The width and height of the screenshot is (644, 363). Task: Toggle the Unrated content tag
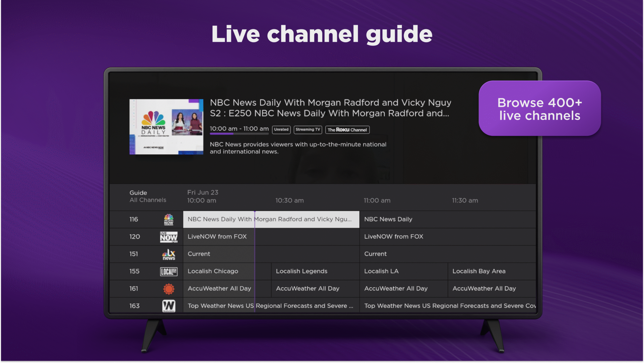point(281,129)
